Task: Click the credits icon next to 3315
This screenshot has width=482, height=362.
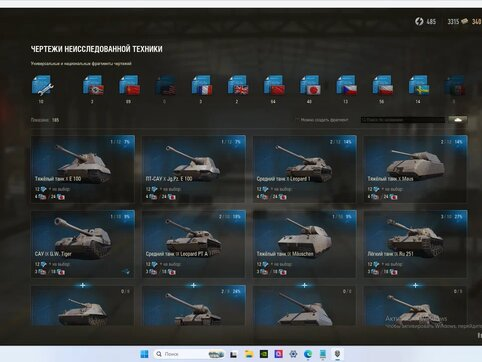Action: tap(464, 21)
